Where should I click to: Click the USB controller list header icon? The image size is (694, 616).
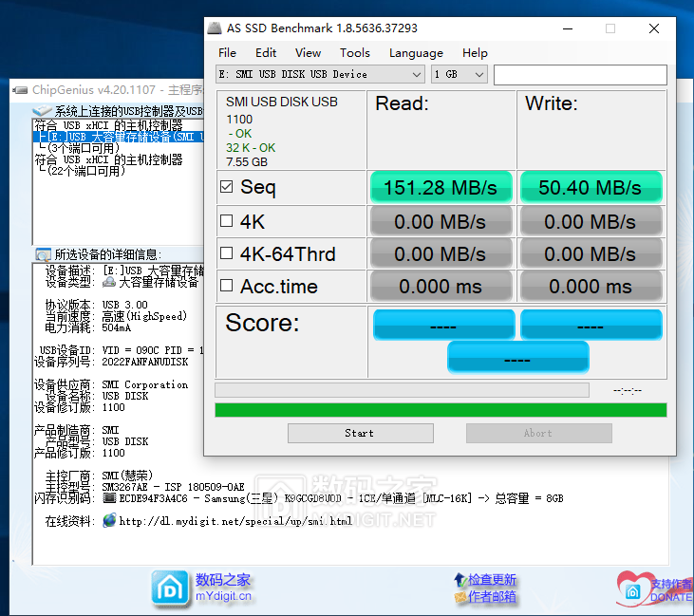42,110
